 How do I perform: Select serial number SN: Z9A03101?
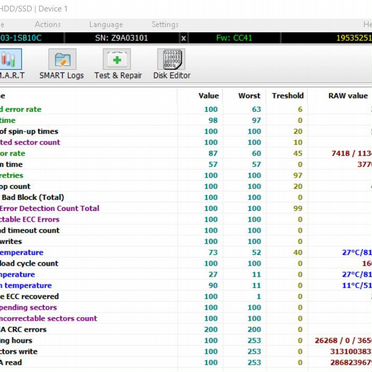click(x=121, y=38)
